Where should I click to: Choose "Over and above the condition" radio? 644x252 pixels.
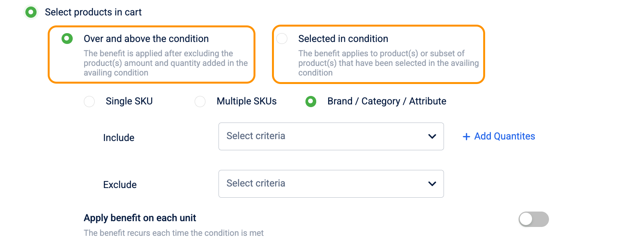pos(67,39)
